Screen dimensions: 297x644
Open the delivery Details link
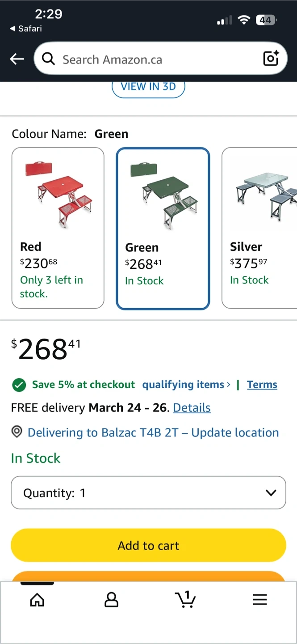coord(192,408)
